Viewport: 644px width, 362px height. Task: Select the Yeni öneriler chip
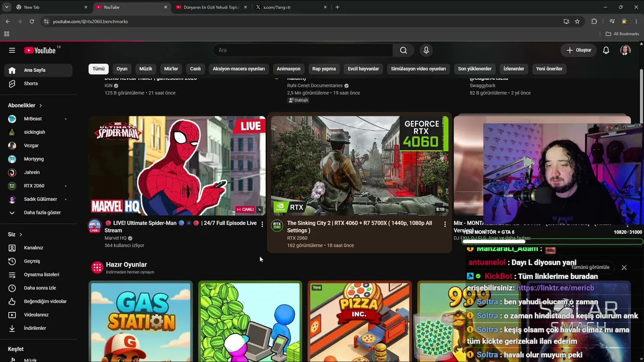549,69
